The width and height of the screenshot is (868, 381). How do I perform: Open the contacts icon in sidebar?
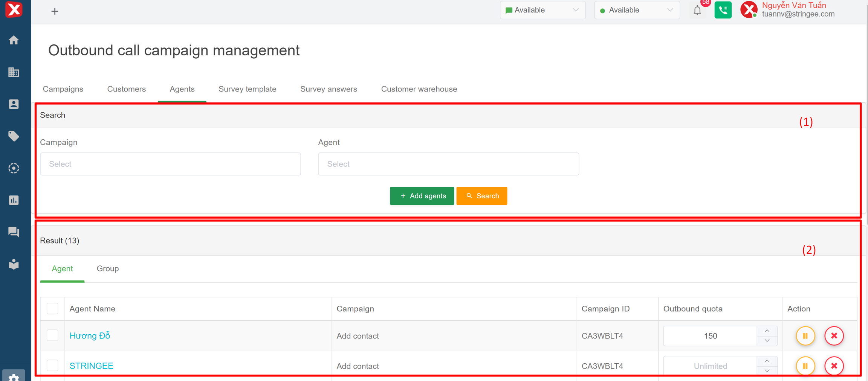coord(14,104)
